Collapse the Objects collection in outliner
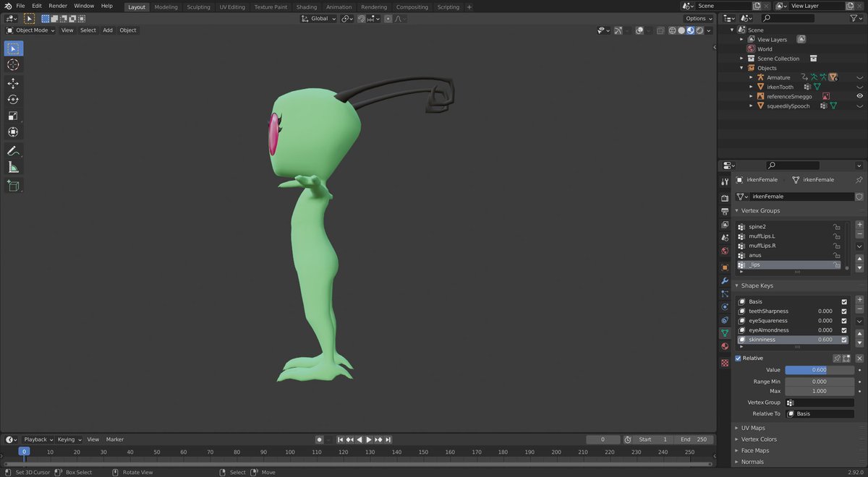 click(741, 68)
